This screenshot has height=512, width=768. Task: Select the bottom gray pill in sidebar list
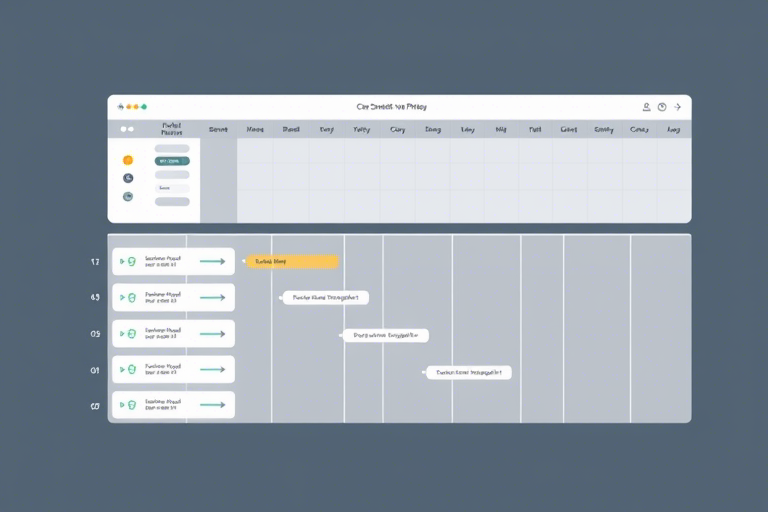172,201
